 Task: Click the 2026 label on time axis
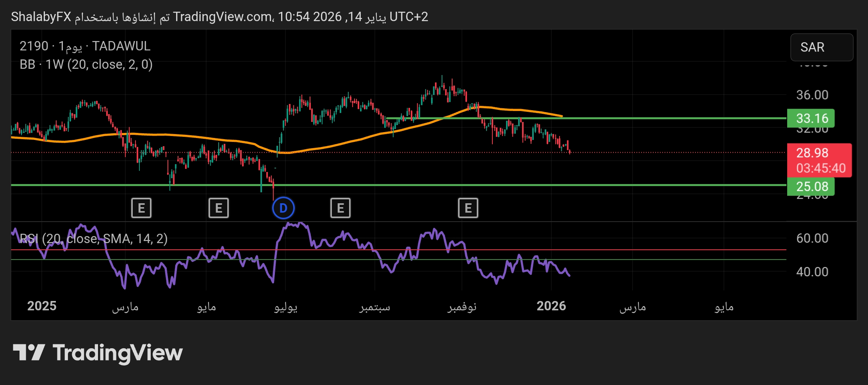coord(551,306)
